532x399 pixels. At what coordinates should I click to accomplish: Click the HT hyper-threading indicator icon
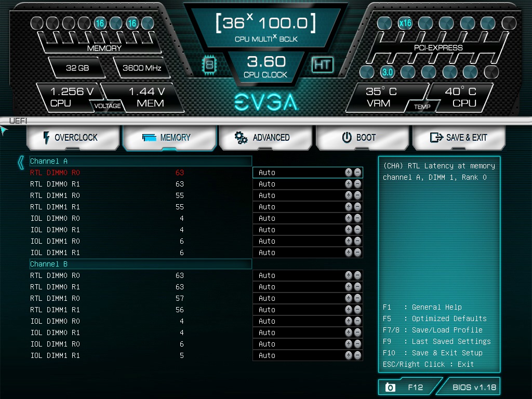click(x=322, y=64)
